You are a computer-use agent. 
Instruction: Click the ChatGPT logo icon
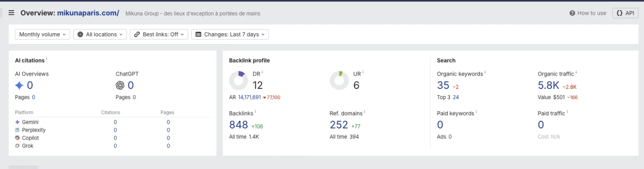click(120, 85)
